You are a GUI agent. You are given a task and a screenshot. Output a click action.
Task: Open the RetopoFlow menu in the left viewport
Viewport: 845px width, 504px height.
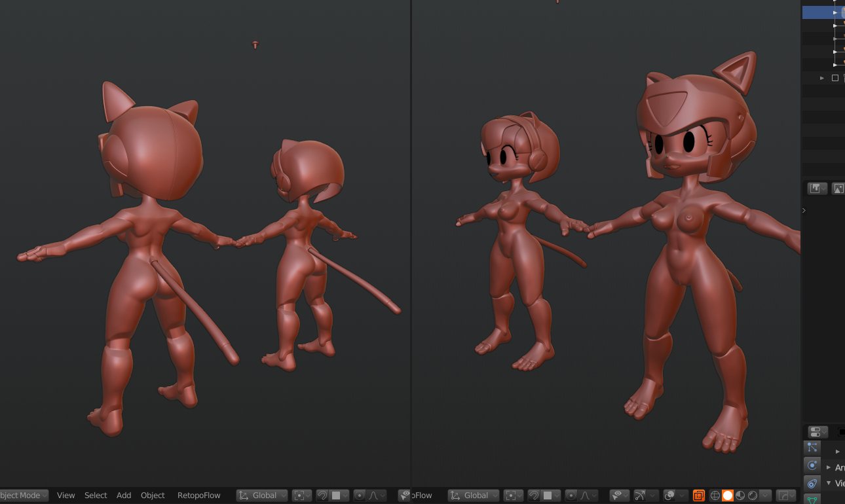click(x=199, y=495)
